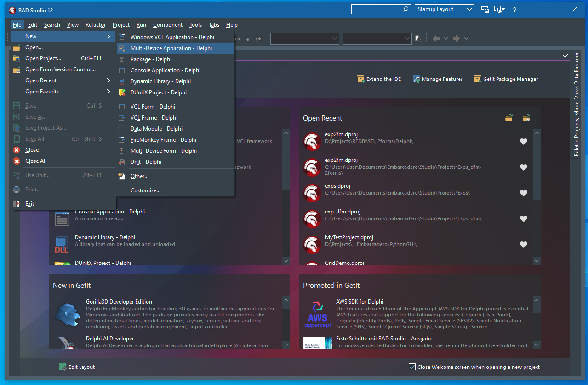Expand the New submenu arrow in File menu

108,36
